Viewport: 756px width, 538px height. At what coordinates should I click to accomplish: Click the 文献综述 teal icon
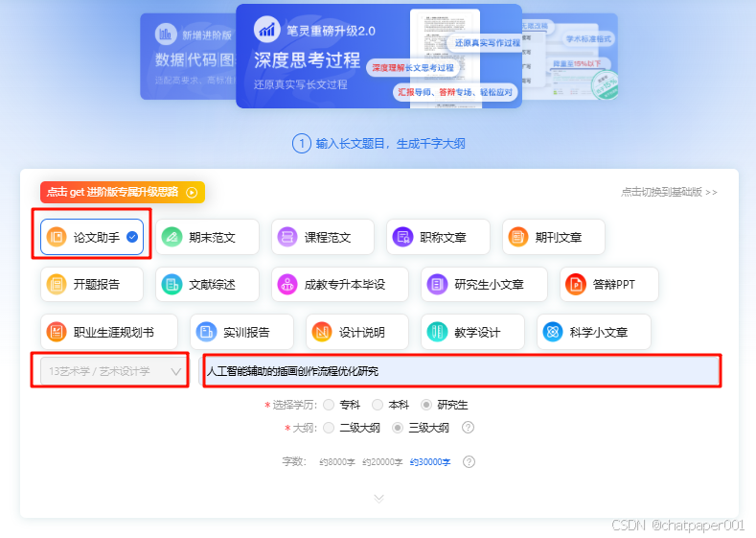pyautogui.click(x=172, y=284)
